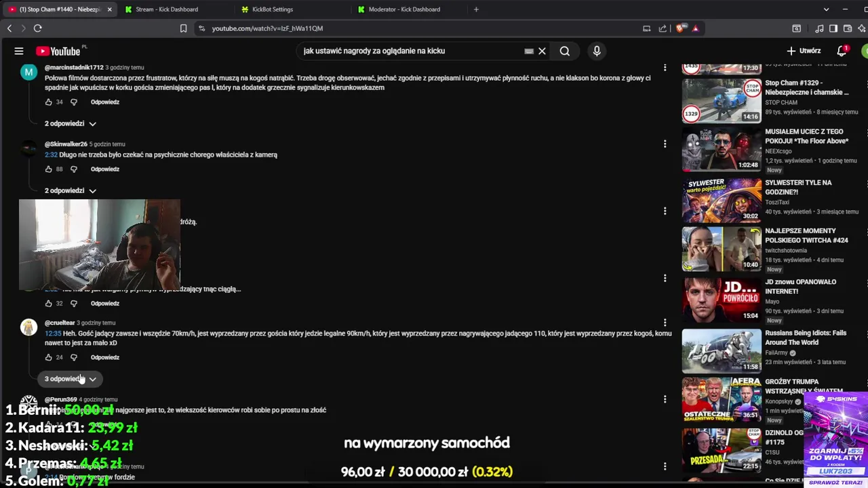
Task: Open MUSIAŁEM UCIEC Z TEGO POKOJU video thumbnail
Action: 722,149
